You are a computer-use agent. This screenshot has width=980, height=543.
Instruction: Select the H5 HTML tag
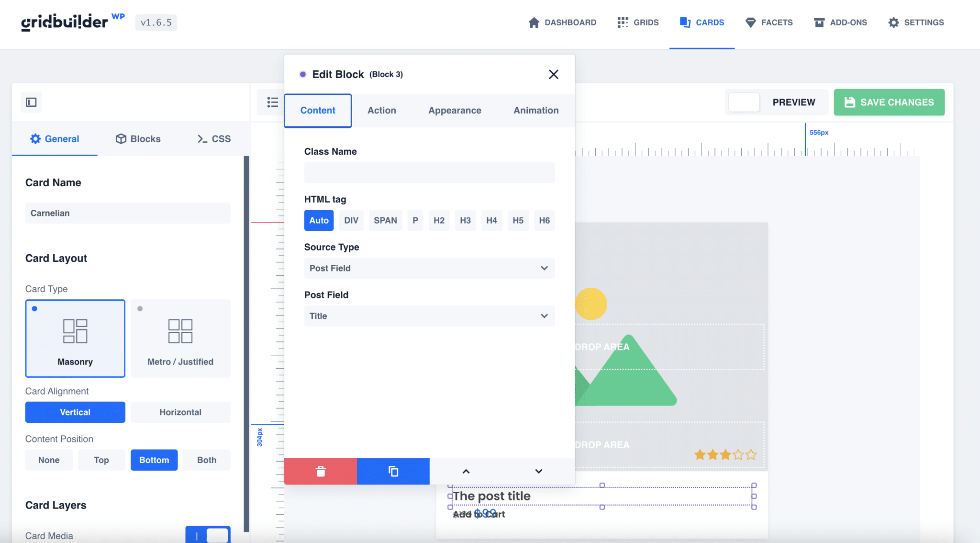coord(518,220)
